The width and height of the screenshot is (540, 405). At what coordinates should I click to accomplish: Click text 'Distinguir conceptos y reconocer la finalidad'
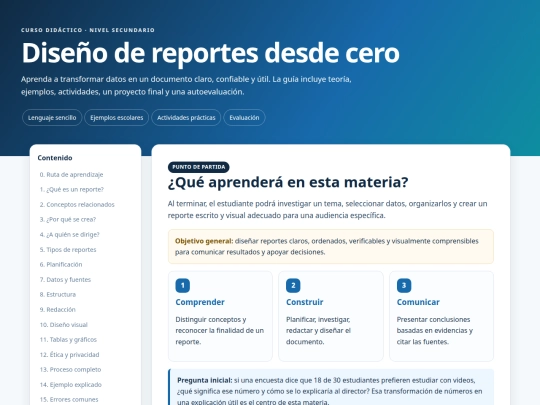220,331
